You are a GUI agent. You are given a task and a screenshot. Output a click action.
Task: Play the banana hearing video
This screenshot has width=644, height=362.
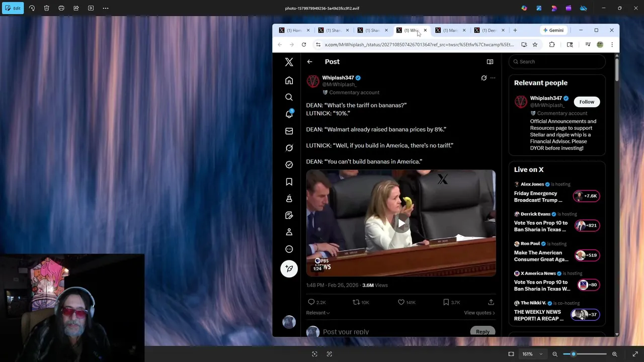click(x=401, y=223)
